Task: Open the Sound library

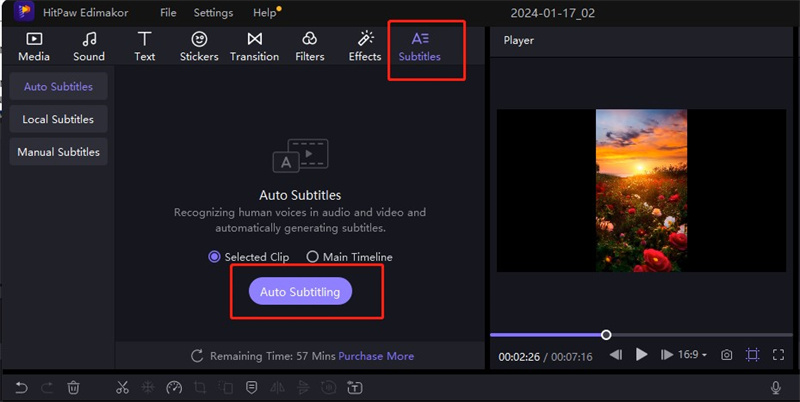Action: point(89,46)
